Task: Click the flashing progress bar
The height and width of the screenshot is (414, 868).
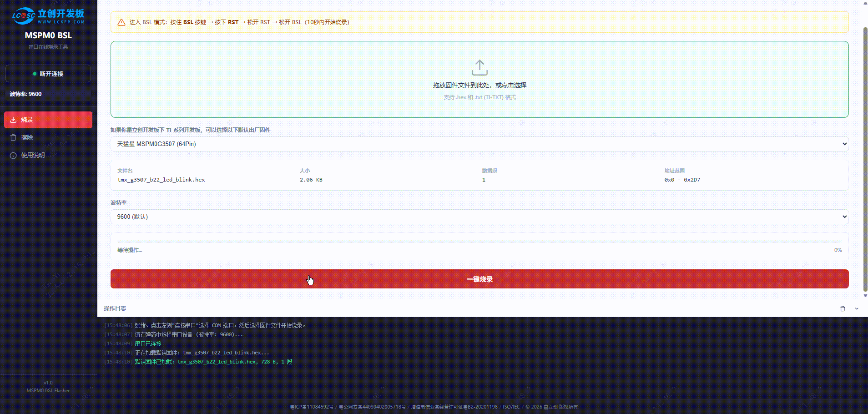Action: pyautogui.click(x=479, y=241)
